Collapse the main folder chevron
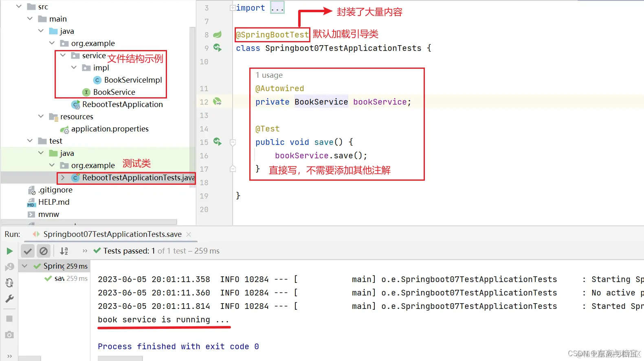 pyautogui.click(x=30, y=19)
